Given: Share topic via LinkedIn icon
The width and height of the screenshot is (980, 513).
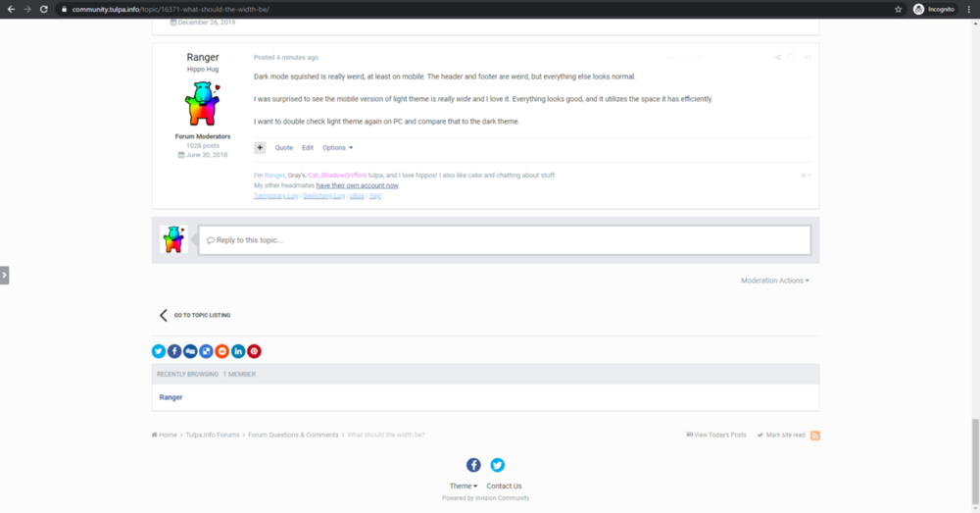Looking at the screenshot, I should point(238,351).
